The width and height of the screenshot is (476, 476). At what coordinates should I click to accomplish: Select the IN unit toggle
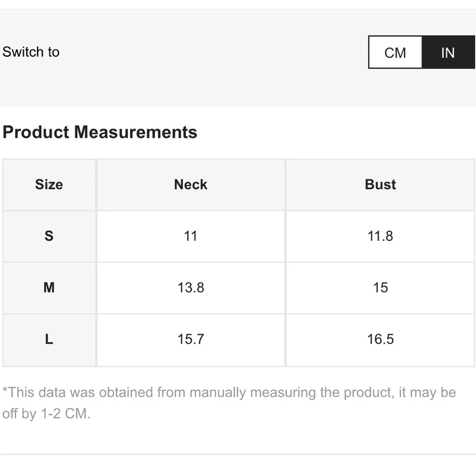coord(448,52)
